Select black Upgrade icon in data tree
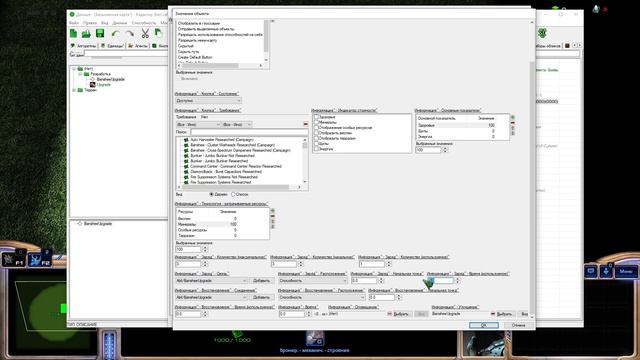The width and height of the screenshot is (640, 360). (x=93, y=84)
